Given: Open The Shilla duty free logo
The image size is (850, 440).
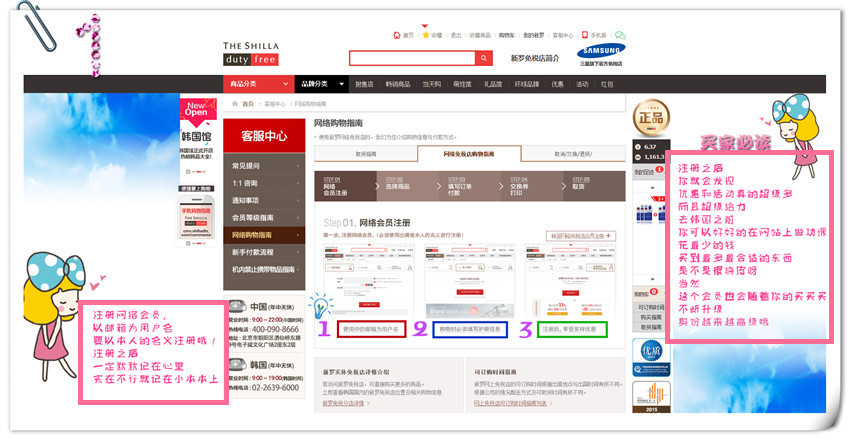Looking at the screenshot, I should (x=250, y=53).
